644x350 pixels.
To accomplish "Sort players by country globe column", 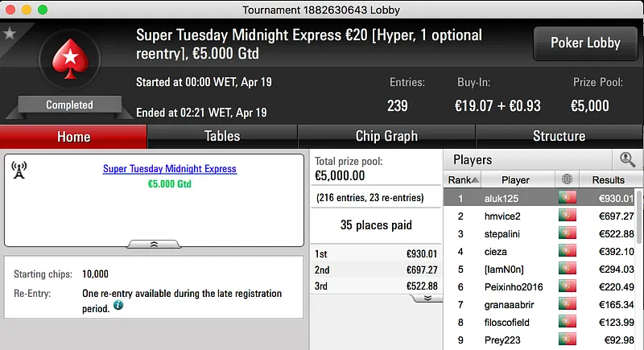I will click(568, 180).
